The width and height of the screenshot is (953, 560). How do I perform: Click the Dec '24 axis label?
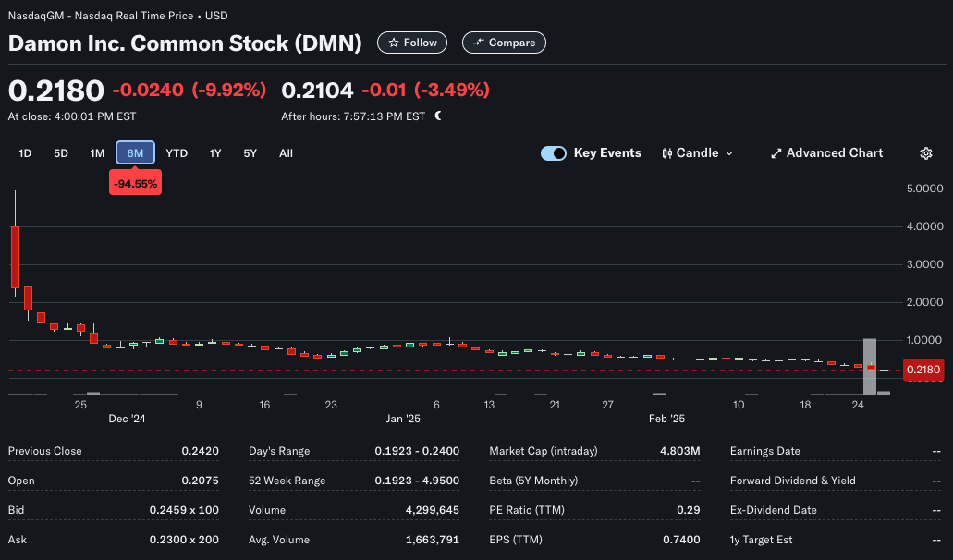click(x=127, y=419)
